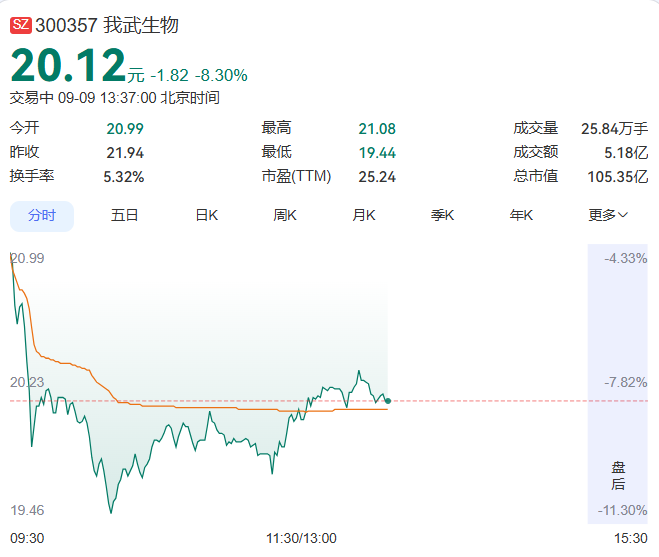Screen dimensions: 659x557
Task: Click the 成交额 value 5.18亿
Action: click(x=626, y=153)
